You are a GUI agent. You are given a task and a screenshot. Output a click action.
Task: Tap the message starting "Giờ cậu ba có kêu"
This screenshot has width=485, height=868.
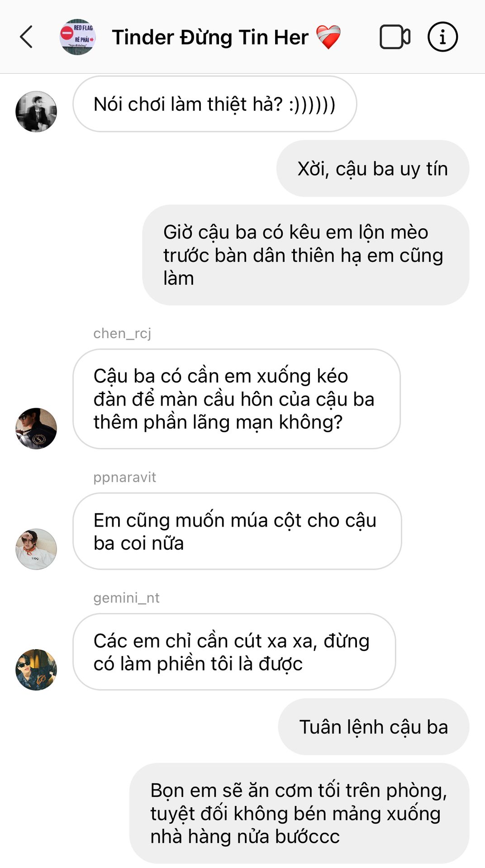click(x=306, y=255)
